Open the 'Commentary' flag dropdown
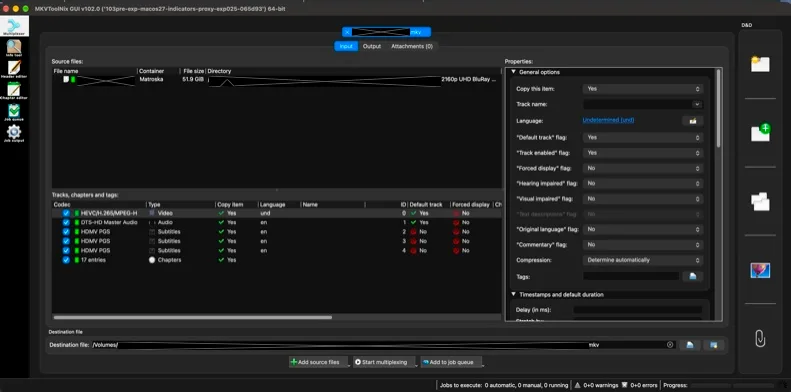This screenshot has height=392, width=791. click(x=643, y=245)
